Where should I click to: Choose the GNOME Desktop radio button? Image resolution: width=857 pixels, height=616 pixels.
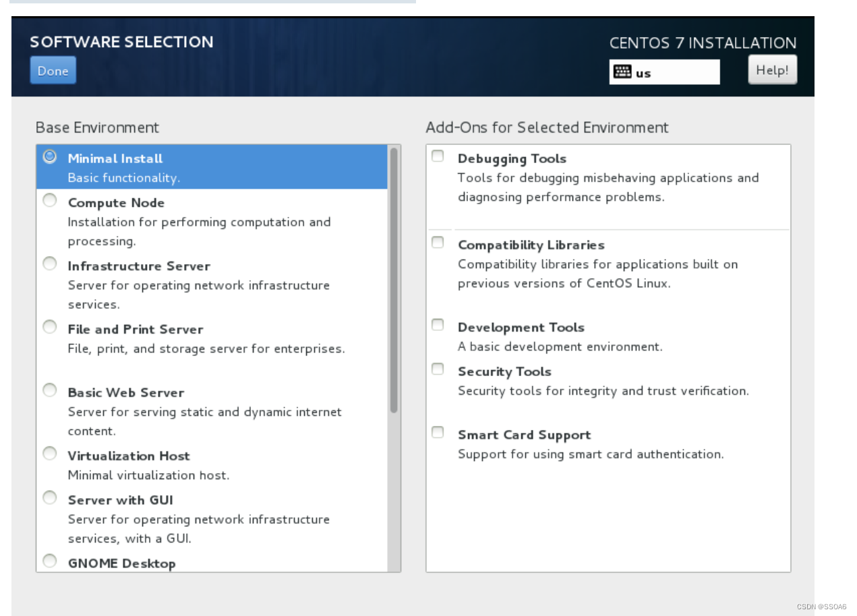pos(50,561)
